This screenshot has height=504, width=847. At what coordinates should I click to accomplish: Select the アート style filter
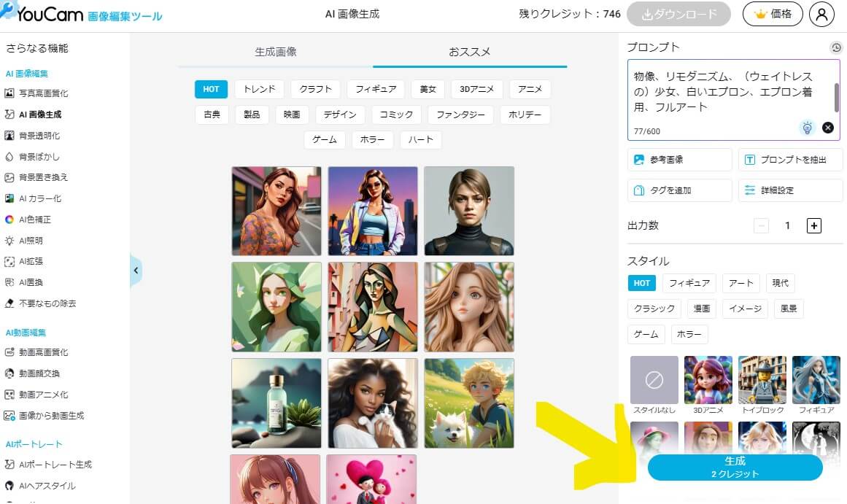(x=740, y=283)
